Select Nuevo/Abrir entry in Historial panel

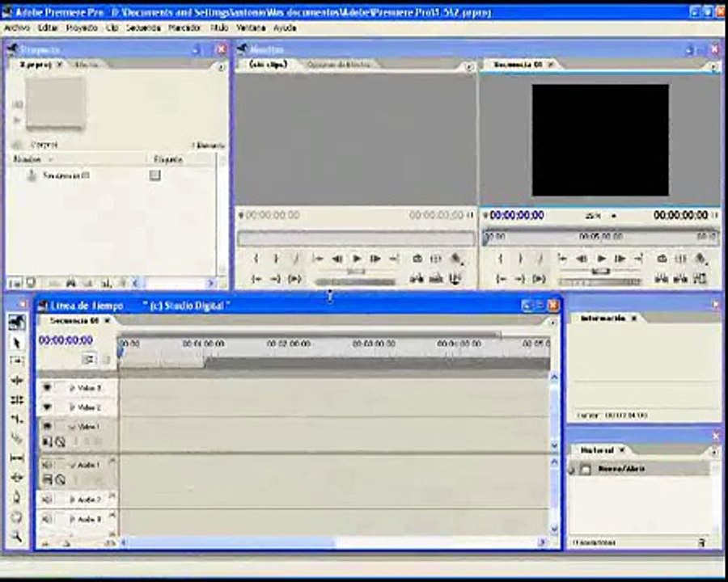coord(621,469)
